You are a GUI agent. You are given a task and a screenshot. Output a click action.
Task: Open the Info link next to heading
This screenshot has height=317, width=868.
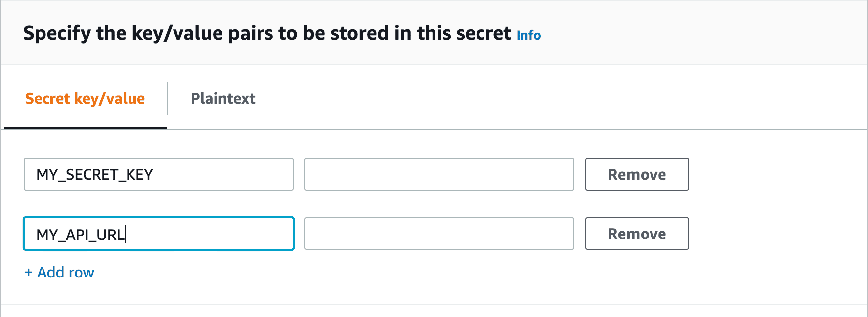click(528, 35)
